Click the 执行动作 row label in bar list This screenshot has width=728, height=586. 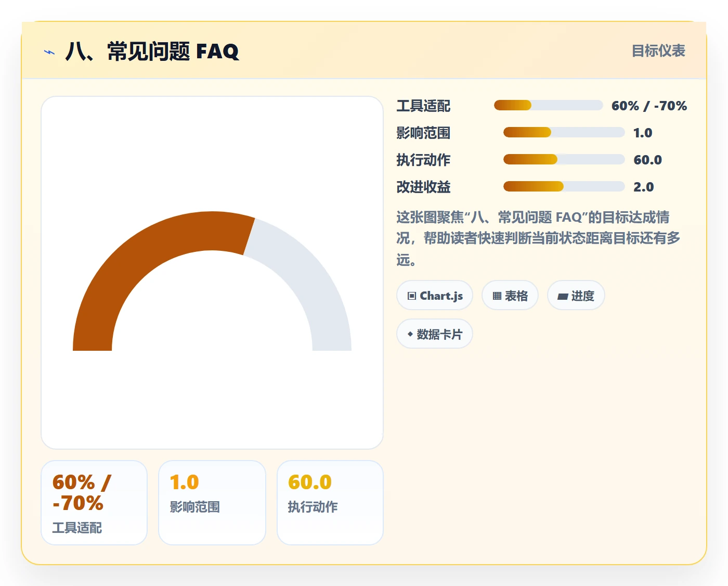point(423,160)
